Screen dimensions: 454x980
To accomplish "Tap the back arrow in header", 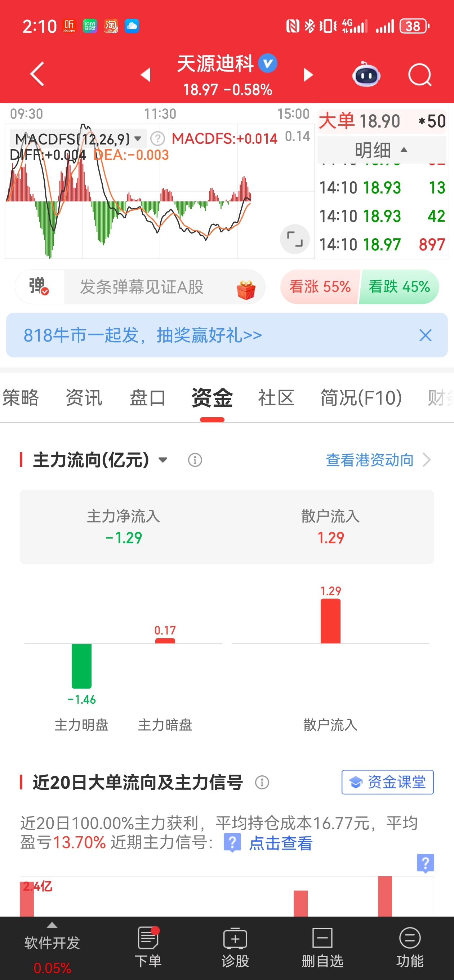I will (37, 74).
